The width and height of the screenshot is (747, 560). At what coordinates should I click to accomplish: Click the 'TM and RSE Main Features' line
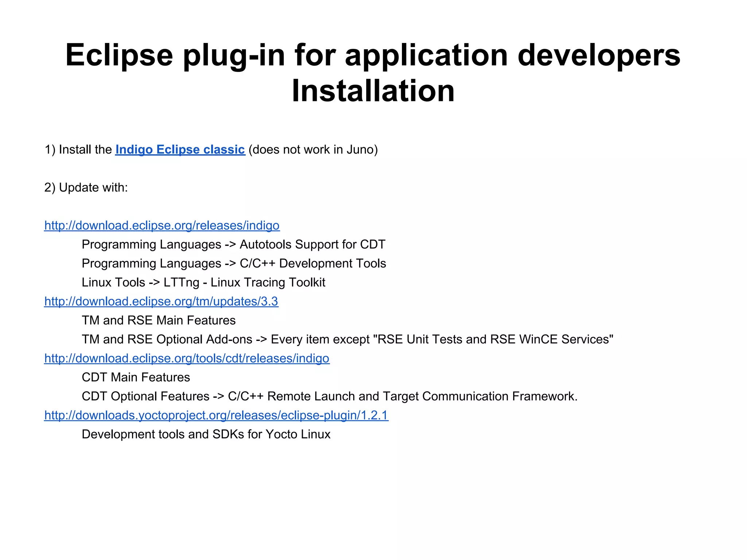point(159,320)
